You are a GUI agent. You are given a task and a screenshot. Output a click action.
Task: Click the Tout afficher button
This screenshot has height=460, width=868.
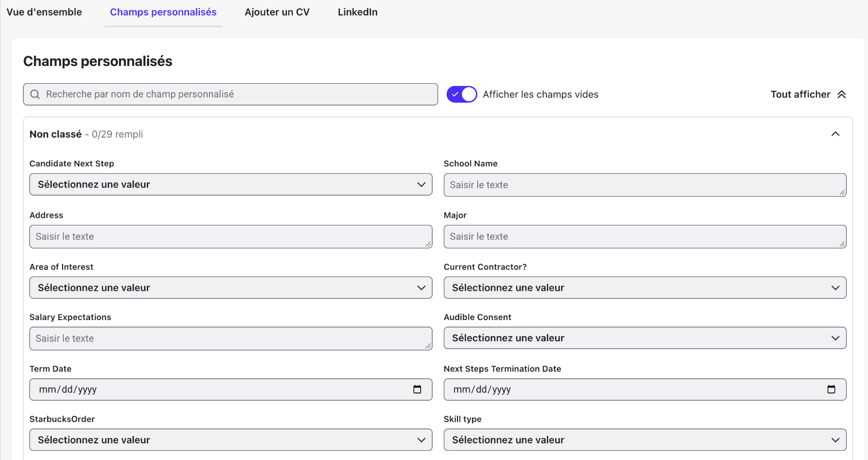point(808,94)
